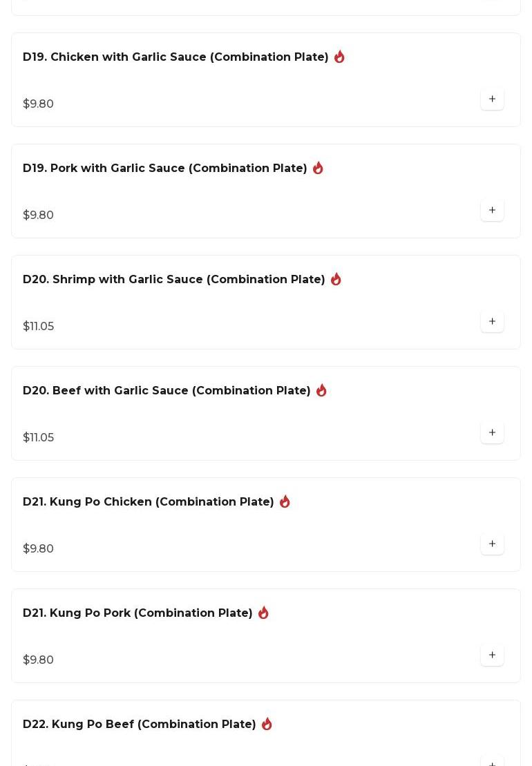Viewport: 532px width, 766px height.
Task: Click spicy flame icon on Kung Po Beef
Action: (x=267, y=724)
